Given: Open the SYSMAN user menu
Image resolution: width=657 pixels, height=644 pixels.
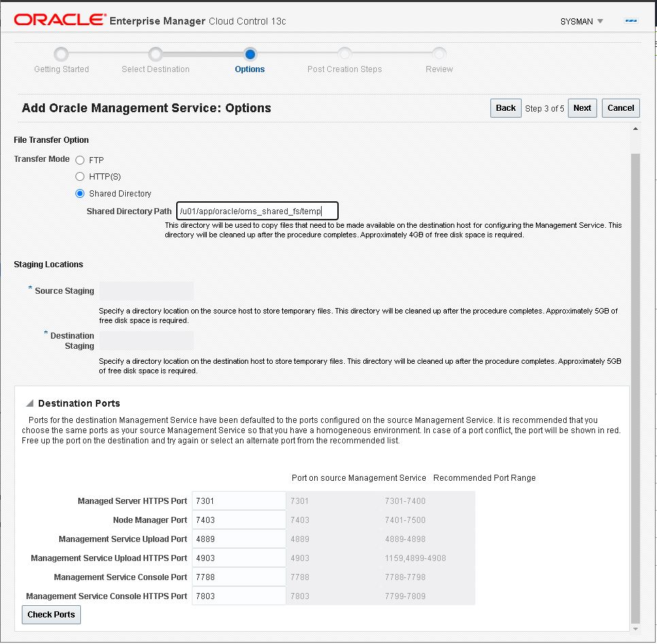Looking at the screenshot, I should [582, 21].
